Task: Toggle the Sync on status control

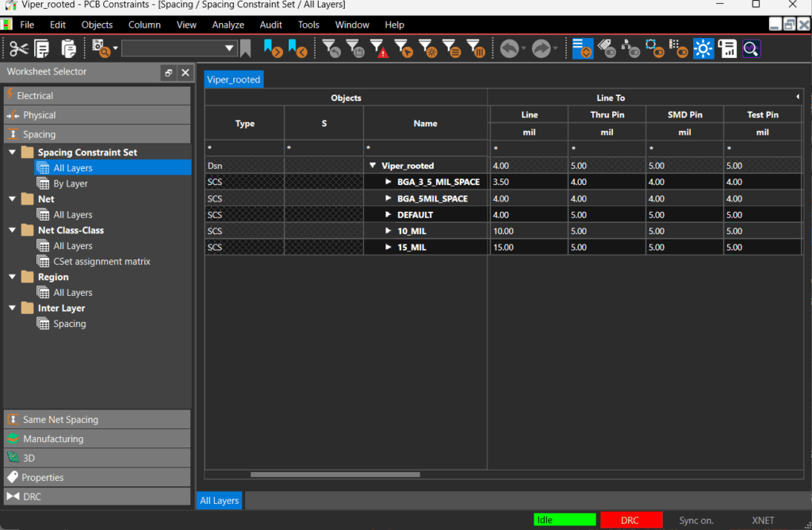Action: pyautogui.click(x=695, y=520)
